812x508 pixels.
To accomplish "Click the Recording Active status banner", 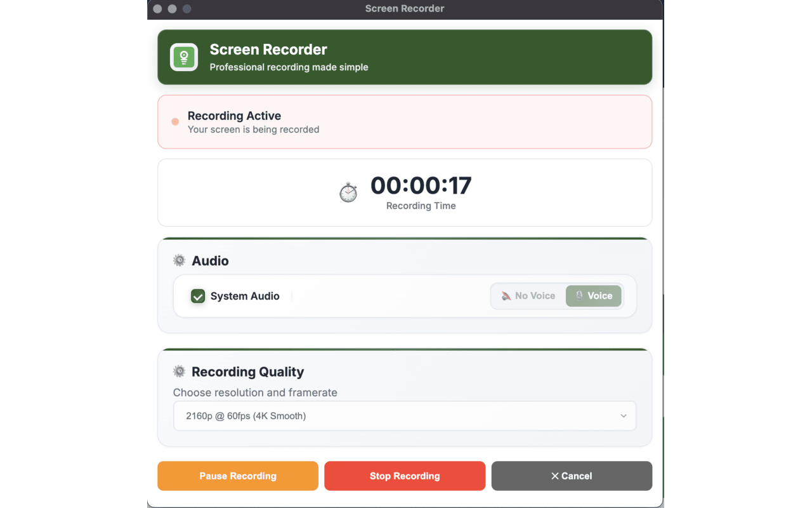I will tap(405, 121).
